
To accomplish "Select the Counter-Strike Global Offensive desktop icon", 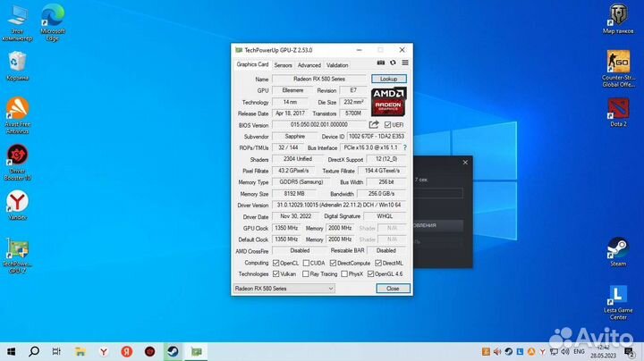I will tap(618, 69).
